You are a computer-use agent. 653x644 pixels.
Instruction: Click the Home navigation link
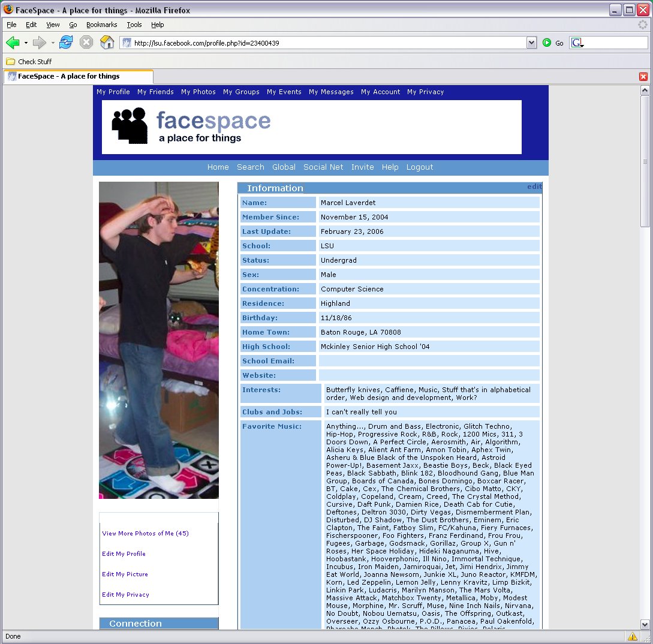pos(218,167)
